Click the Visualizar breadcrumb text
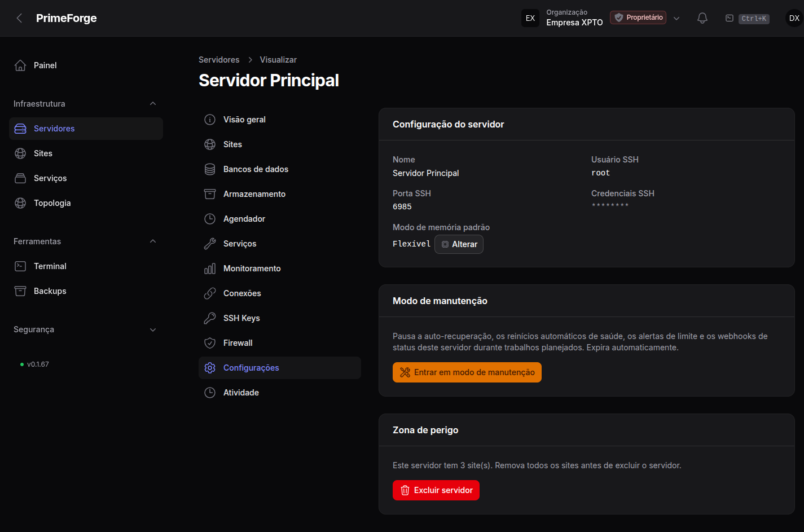 point(278,60)
